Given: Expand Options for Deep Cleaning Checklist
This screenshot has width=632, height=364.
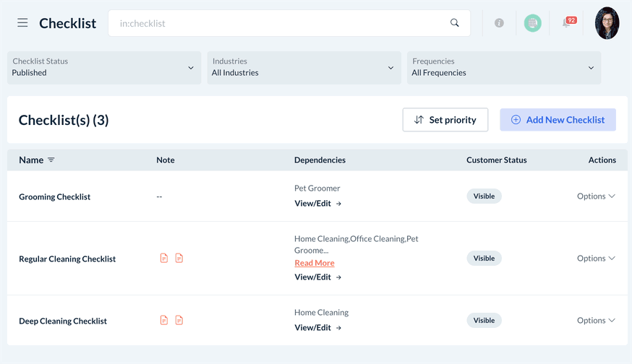Looking at the screenshot, I should (596, 321).
